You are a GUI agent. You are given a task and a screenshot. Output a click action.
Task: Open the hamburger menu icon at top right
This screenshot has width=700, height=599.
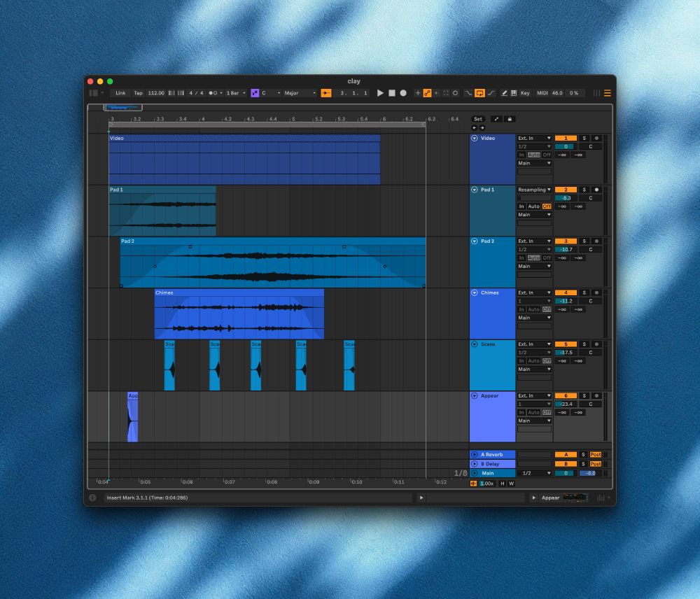[x=608, y=93]
